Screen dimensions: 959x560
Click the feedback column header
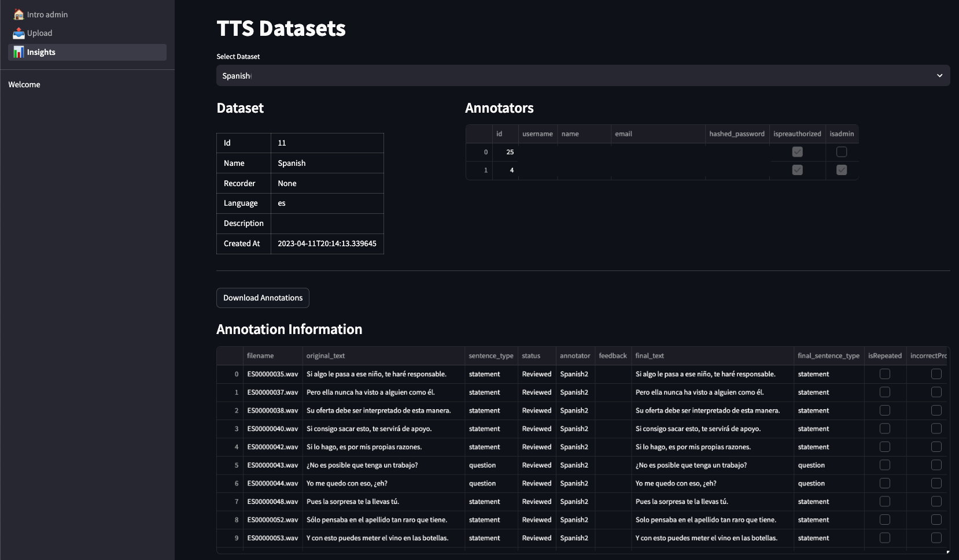[613, 355]
